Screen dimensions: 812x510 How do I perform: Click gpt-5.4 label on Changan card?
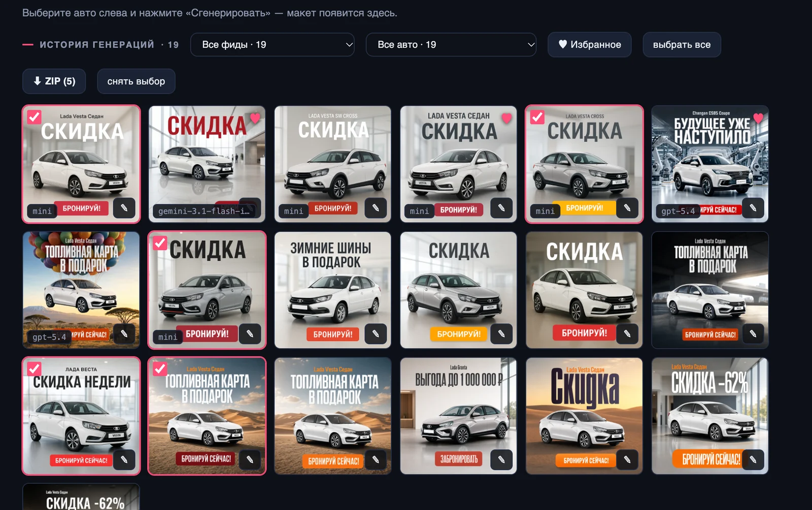[x=678, y=211]
